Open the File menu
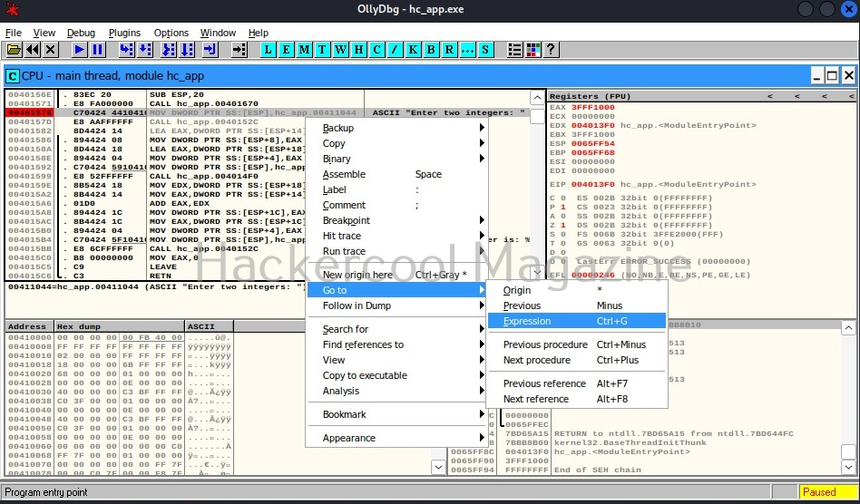 click(14, 33)
